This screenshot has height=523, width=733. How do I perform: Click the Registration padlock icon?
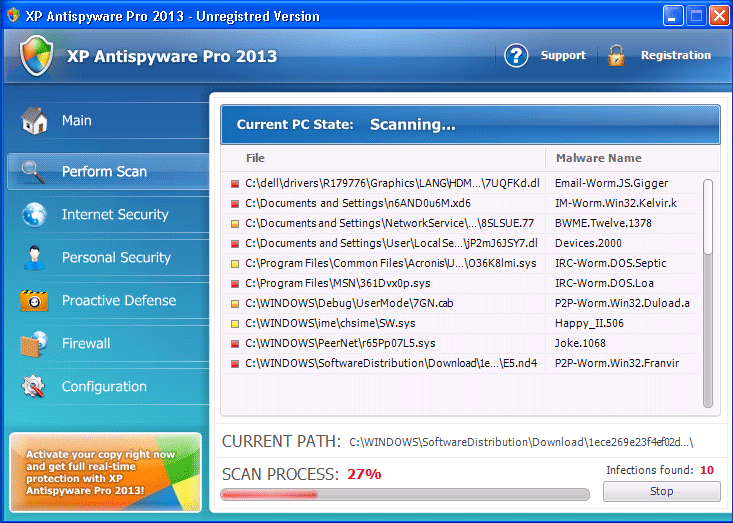tap(616, 56)
